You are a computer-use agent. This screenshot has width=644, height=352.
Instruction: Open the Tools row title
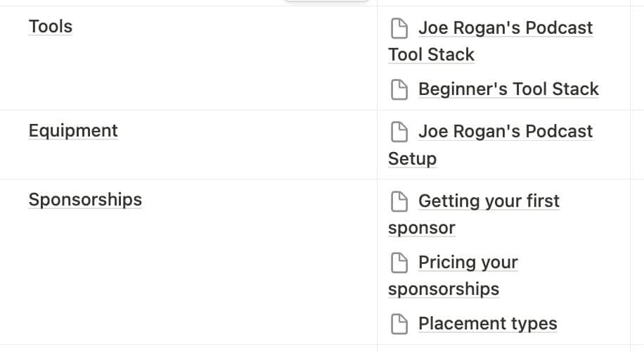pyautogui.click(x=51, y=27)
